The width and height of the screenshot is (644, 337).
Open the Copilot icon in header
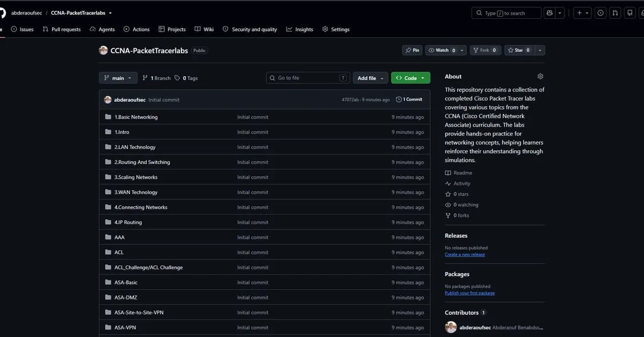tap(550, 13)
